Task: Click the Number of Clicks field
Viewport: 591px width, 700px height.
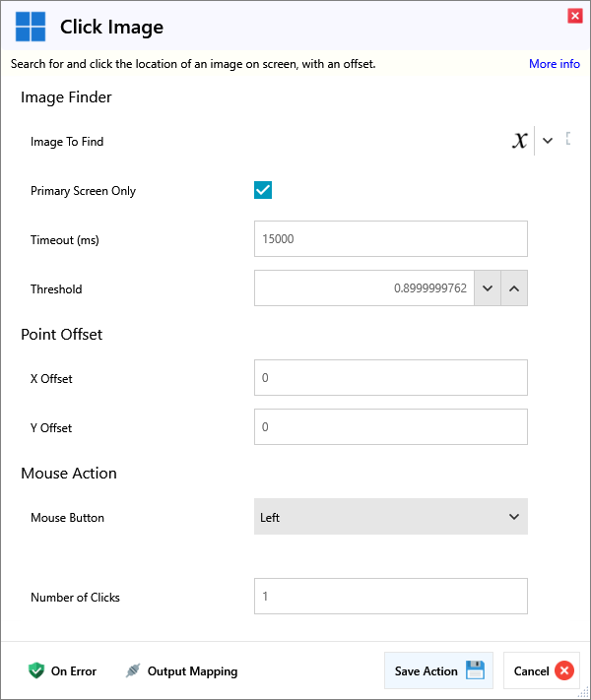Action: coord(390,597)
